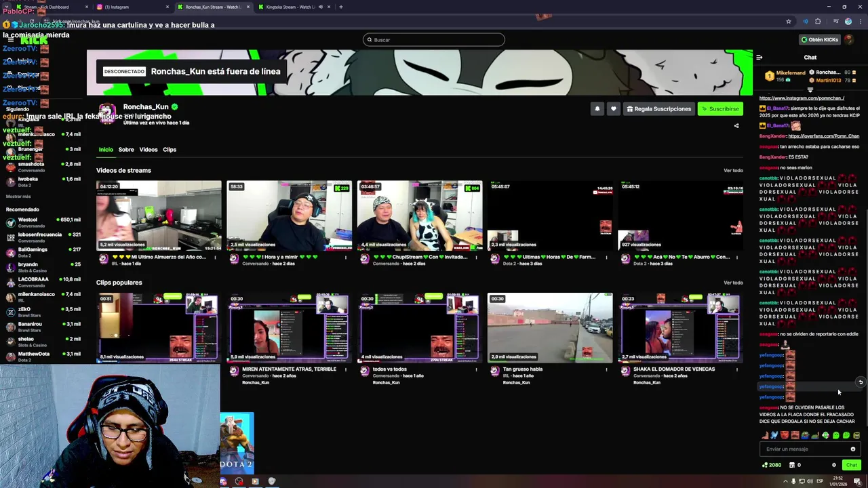Click the heart follow icon

click(614, 108)
